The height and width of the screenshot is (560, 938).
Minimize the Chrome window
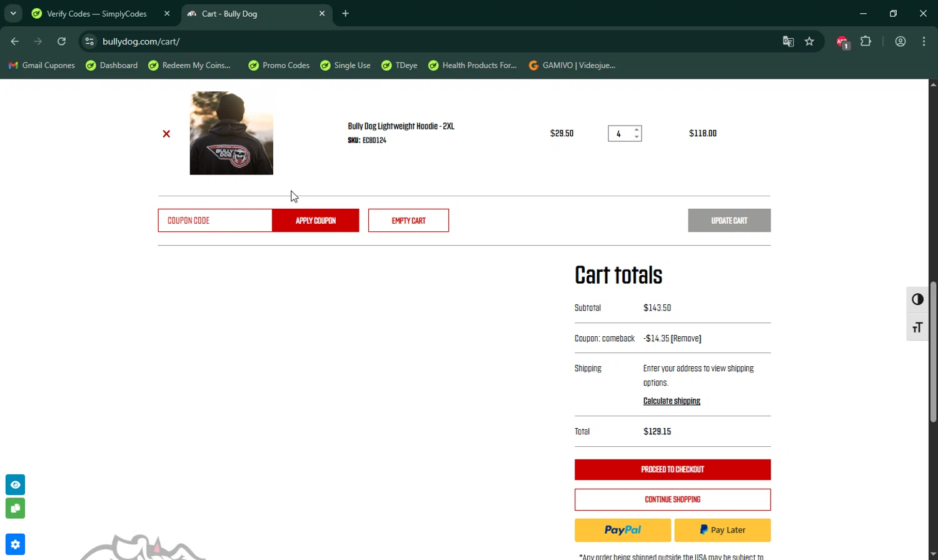tap(863, 13)
